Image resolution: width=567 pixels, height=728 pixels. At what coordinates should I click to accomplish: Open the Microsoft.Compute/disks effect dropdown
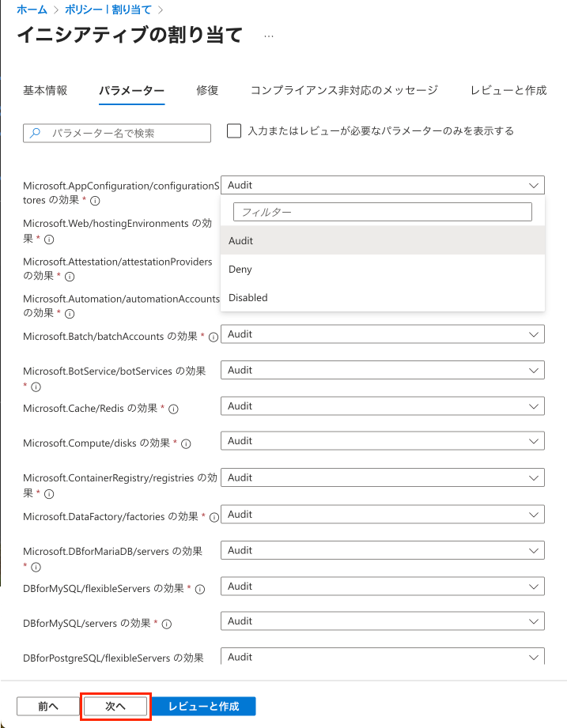383,441
